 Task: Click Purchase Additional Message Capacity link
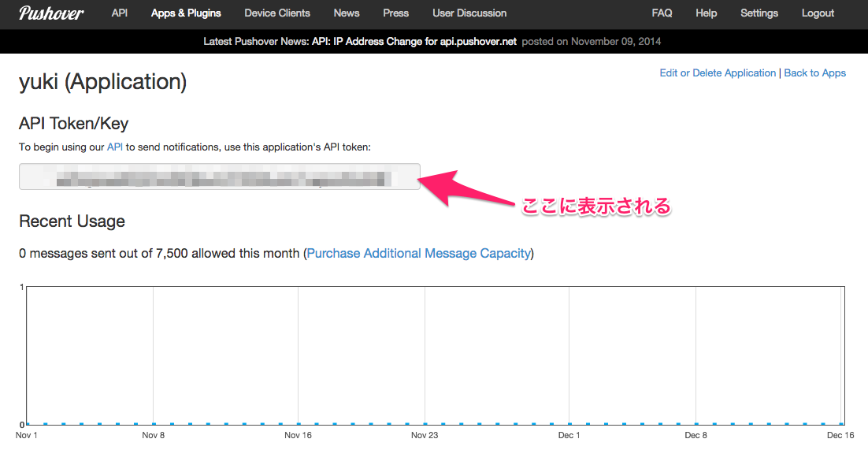pyautogui.click(x=418, y=253)
